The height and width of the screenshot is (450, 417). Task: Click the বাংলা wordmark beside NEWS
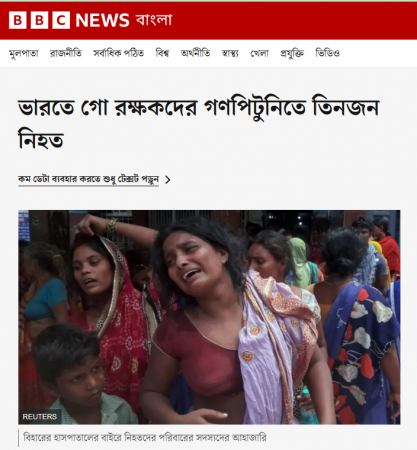tap(154, 20)
